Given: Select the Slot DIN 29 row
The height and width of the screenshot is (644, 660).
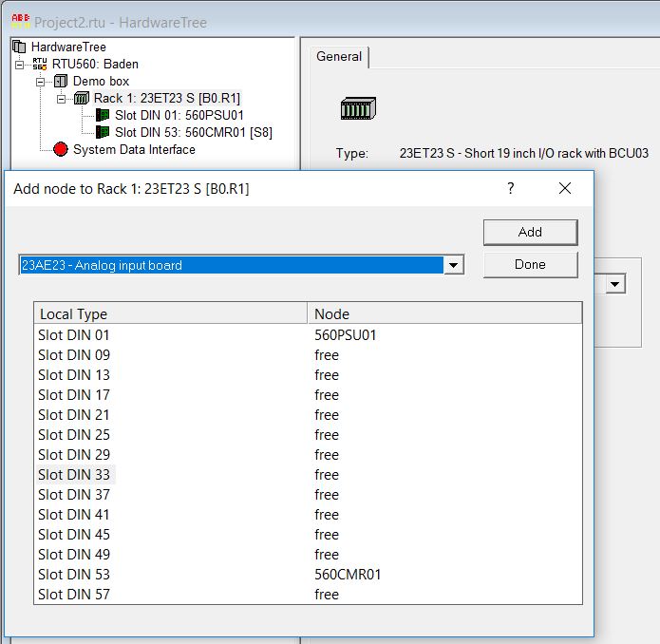Looking at the screenshot, I should [308, 455].
